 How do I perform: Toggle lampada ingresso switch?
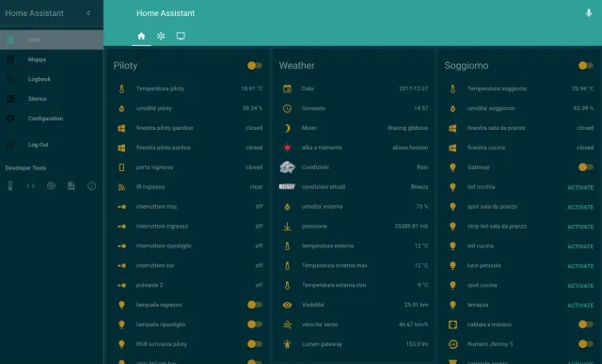(x=255, y=305)
